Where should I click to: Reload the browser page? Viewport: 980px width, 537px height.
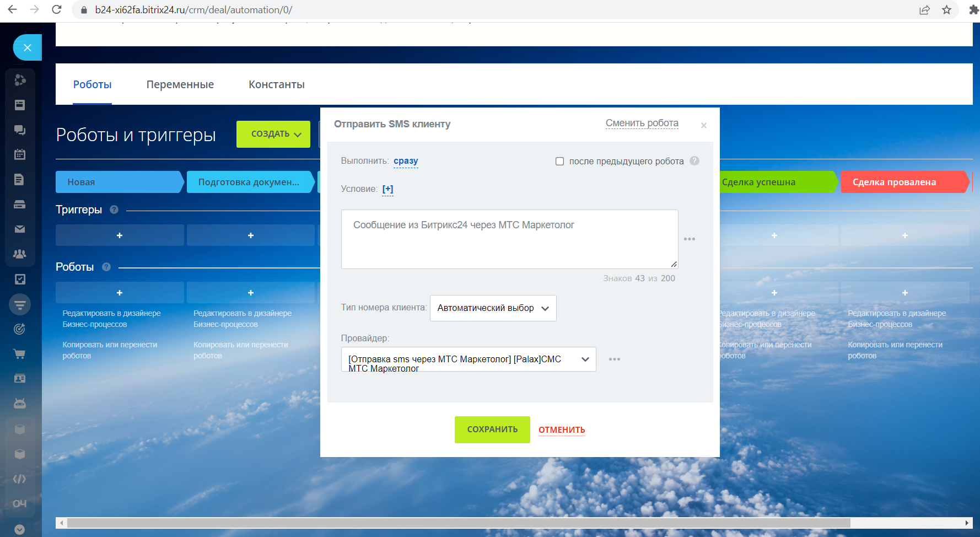(56, 9)
